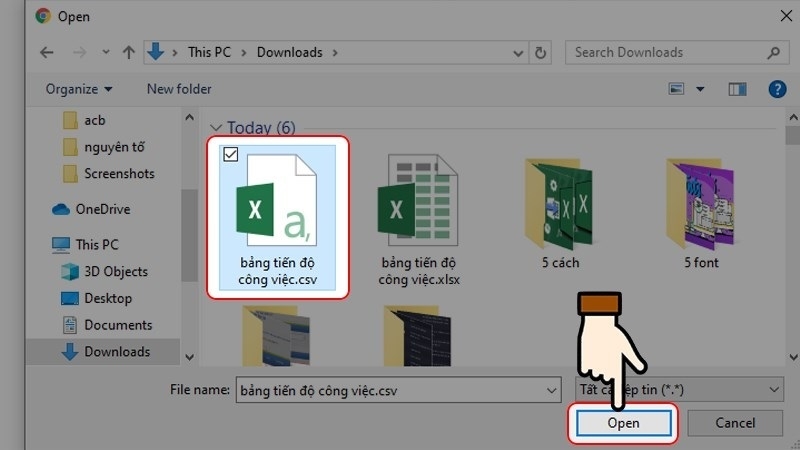Uncheck the checkbox on bảng tiến độ công việc.csv
The image size is (800, 450).
click(229, 154)
